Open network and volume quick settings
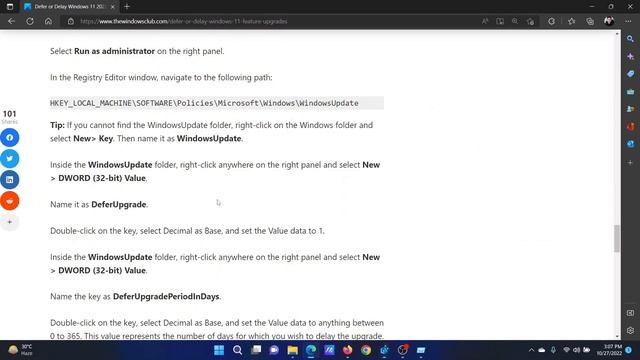The width and height of the screenshot is (640, 360). tap(576, 350)
